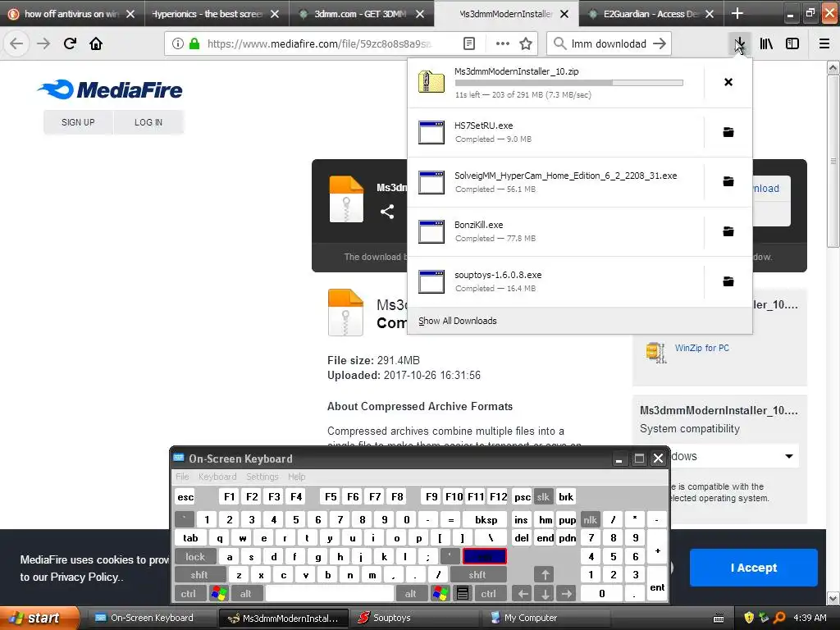Open containing folder for BonziKill.exe

pyautogui.click(x=728, y=231)
